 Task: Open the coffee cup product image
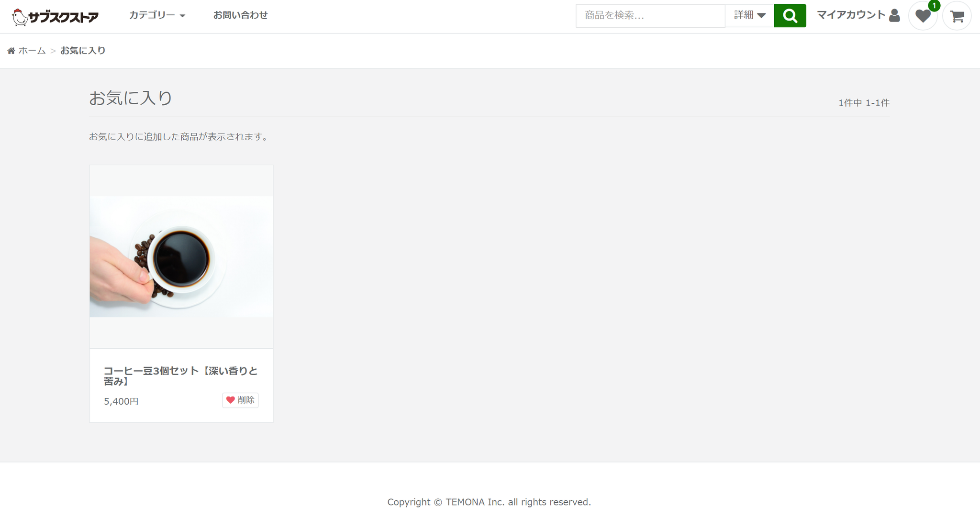pyautogui.click(x=181, y=256)
